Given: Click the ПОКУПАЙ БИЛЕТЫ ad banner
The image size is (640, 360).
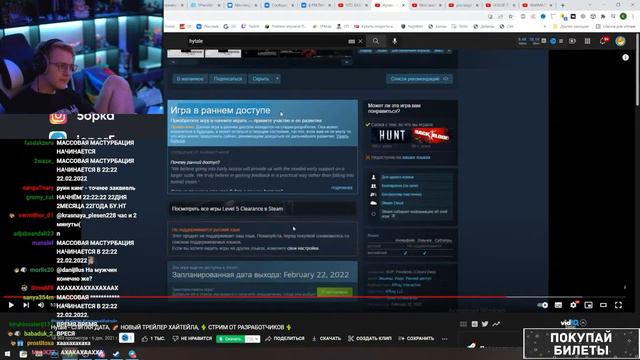Looking at the screenshot, I should [x=581, y=343].
